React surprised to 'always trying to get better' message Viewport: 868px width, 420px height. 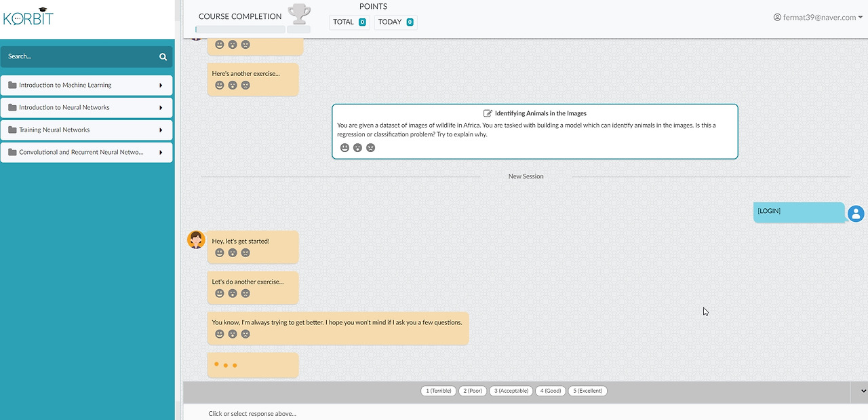(x=233, y=335)
